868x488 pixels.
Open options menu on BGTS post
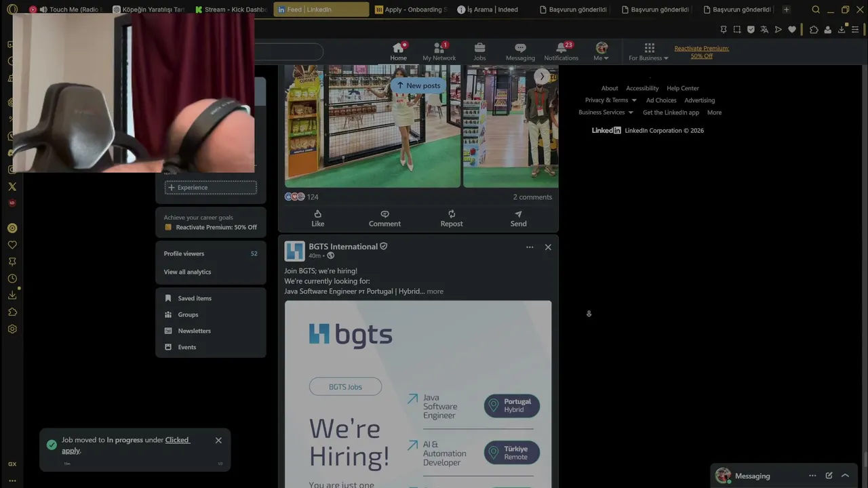pos(530,247)
